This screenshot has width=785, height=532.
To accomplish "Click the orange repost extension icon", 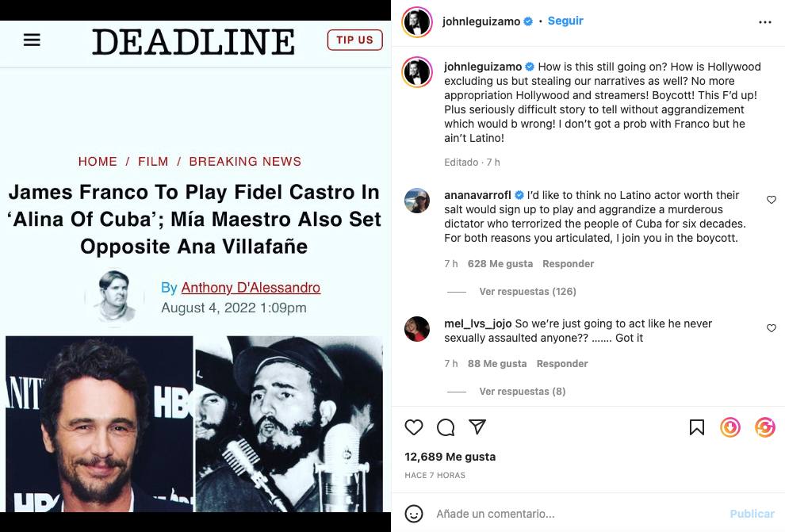I will [x=765, y=427].
